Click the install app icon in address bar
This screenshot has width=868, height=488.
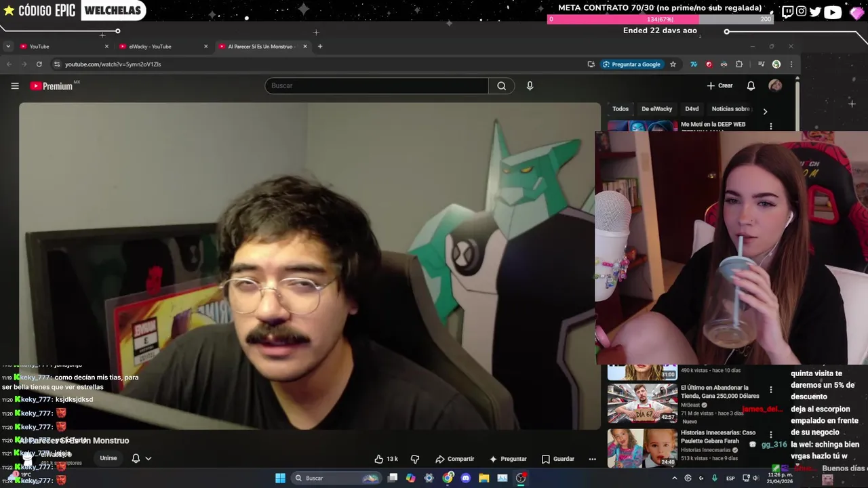(x=591, y=64)
